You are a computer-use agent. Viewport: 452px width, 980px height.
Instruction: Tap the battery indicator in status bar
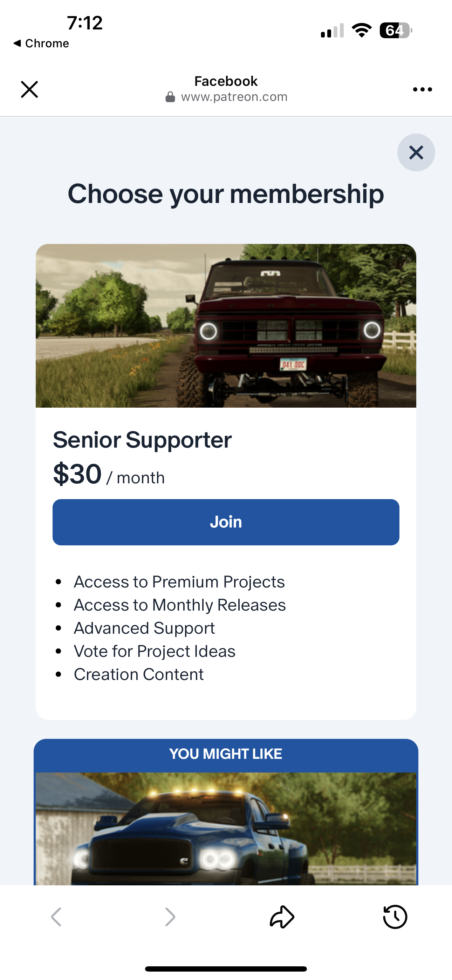(395, 30)
